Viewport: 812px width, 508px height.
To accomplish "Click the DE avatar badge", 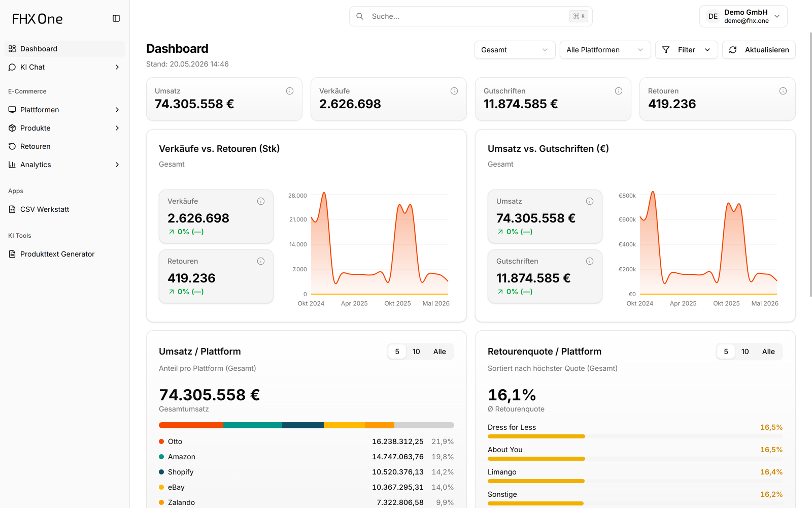I will coord(713,16).
